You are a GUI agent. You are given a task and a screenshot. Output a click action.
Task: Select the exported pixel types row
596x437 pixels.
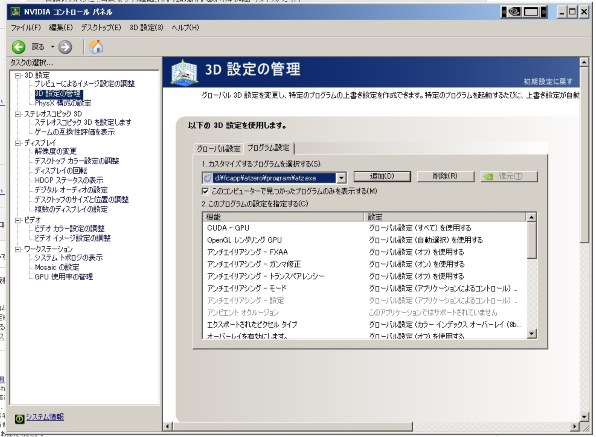365,325
